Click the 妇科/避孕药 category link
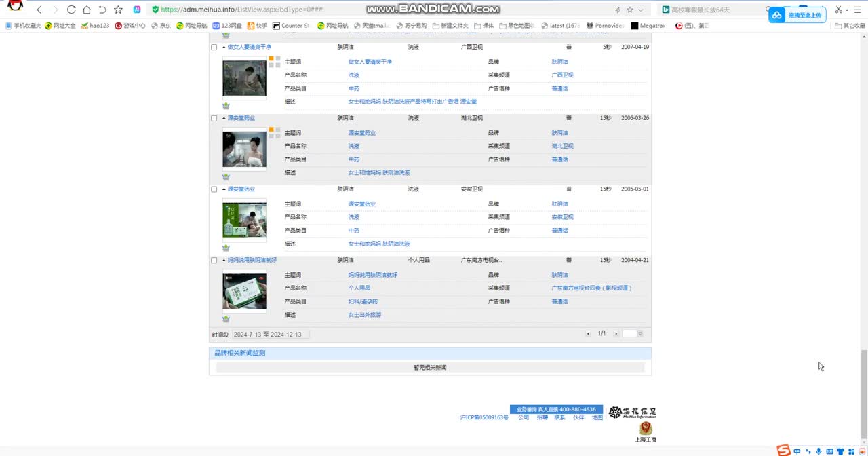 (363, 301)
